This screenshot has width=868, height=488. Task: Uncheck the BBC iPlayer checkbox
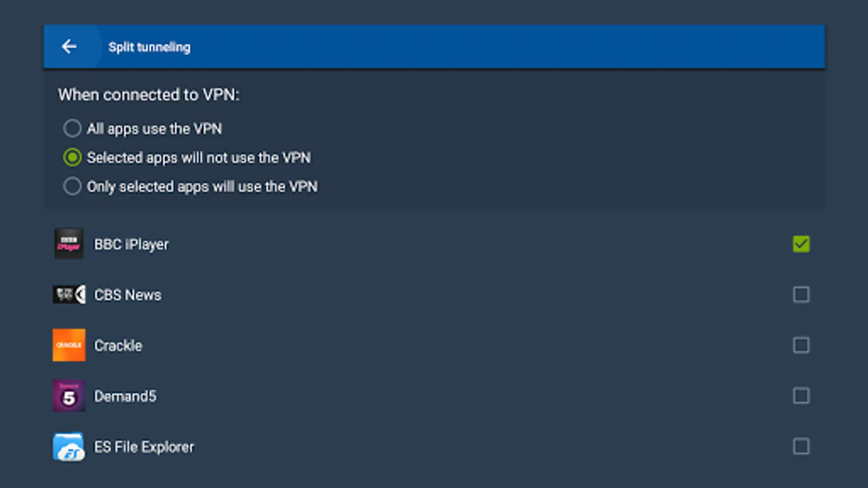coord(801,244)
